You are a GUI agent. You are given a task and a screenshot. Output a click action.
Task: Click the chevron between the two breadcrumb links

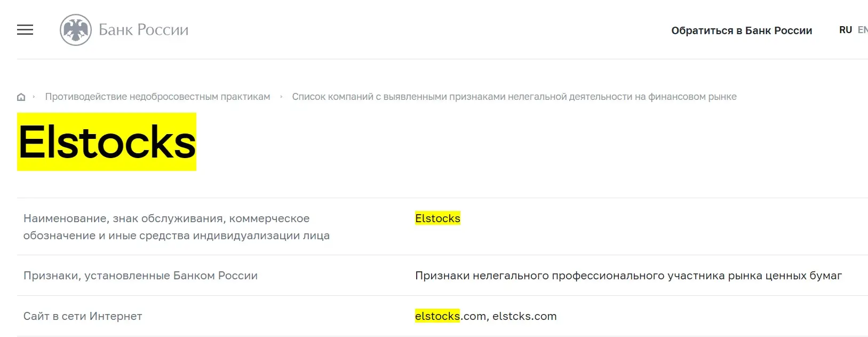tap(281, 97)
